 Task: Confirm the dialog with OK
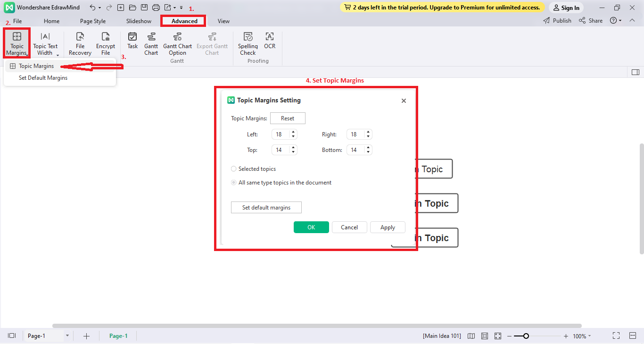click(311, 227)
